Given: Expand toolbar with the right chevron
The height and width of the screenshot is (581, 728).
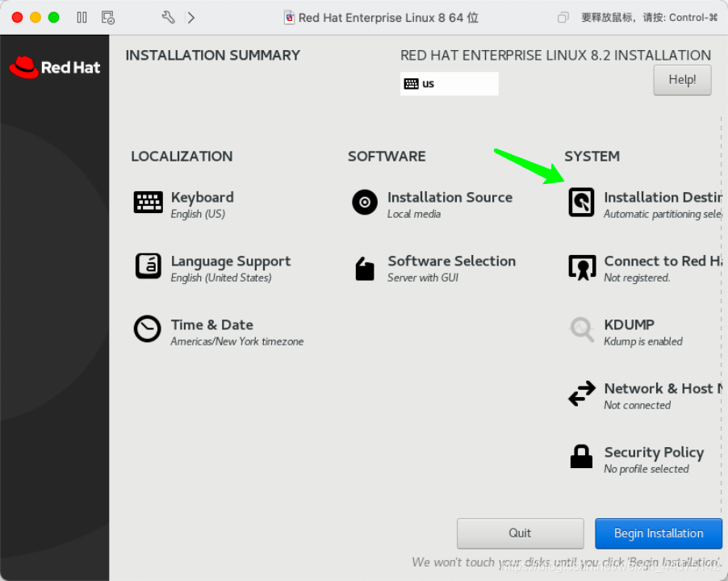Looking at the screenshot, I should point(190,18).
